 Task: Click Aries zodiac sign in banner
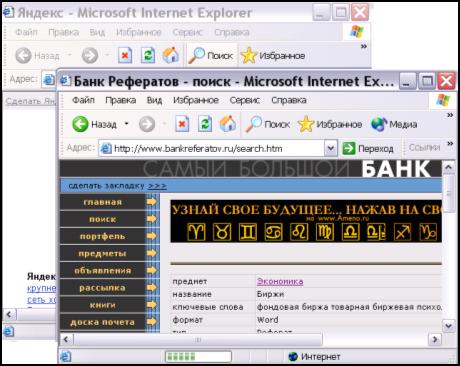point(196,232)
